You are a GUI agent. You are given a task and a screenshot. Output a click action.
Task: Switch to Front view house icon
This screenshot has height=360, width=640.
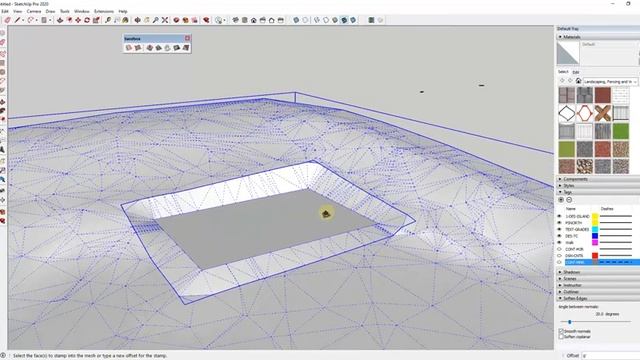253,20
